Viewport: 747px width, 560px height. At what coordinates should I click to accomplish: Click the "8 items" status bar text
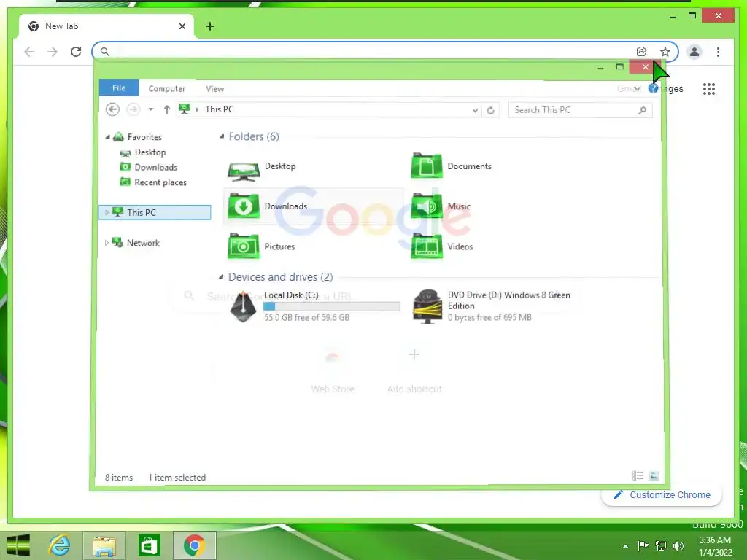pos(119,477)
